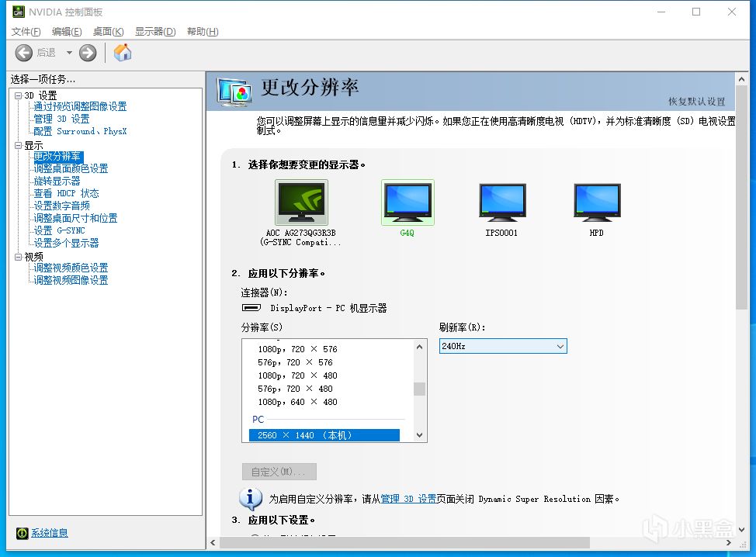The height and width of the screenshot is (557, 756).
Task: Open the 桌面(K) menu
Action: click(x=109, y=31)
